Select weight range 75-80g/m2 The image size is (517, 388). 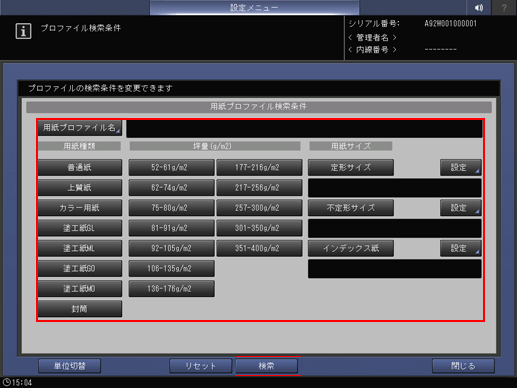coord(171,208)
